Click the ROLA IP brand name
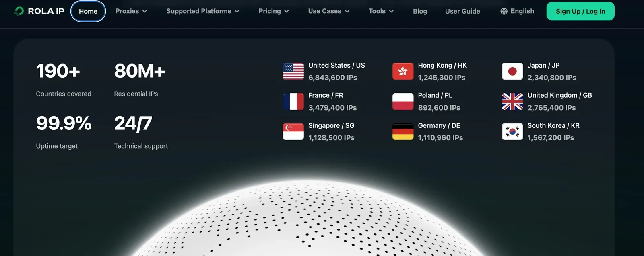This screenshot has height=256, width=644. [x=46, y=11]
